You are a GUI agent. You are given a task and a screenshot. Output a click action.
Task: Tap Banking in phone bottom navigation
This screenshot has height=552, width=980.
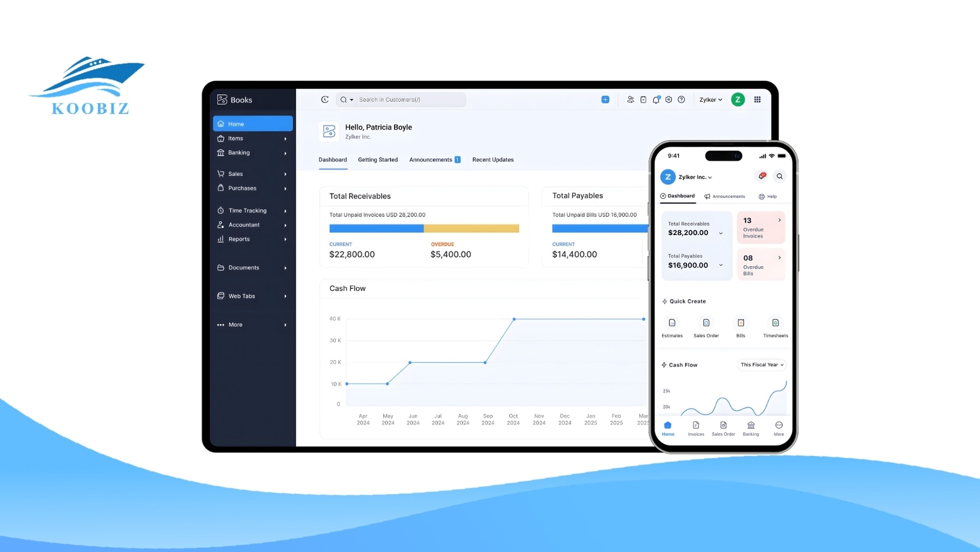point(751,428)
